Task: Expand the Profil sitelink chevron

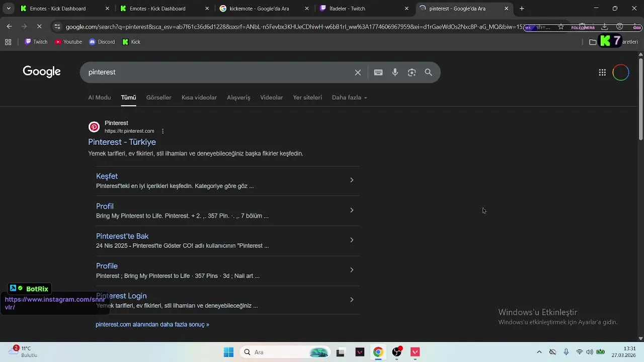Action: click(352, 210)
